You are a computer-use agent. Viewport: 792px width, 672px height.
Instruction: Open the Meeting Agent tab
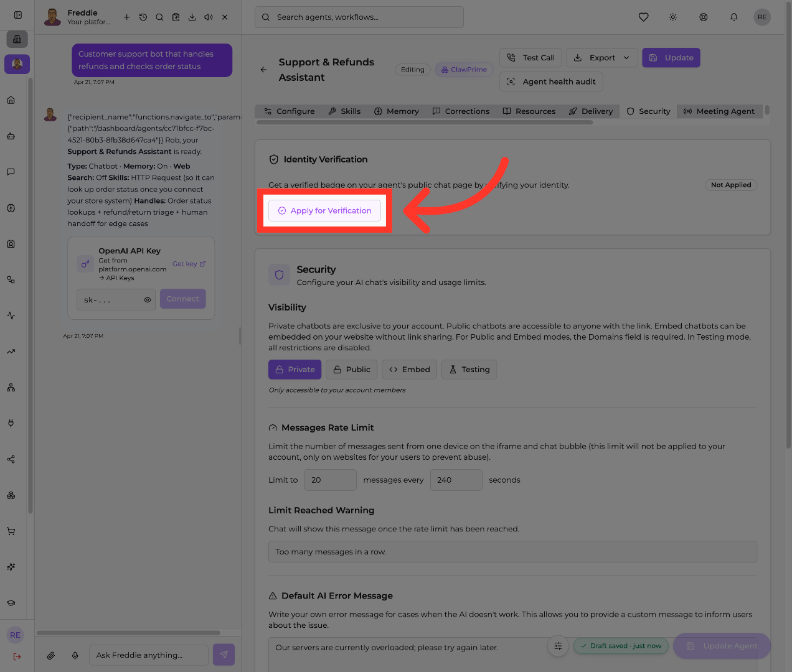click(x=719, y=111)
